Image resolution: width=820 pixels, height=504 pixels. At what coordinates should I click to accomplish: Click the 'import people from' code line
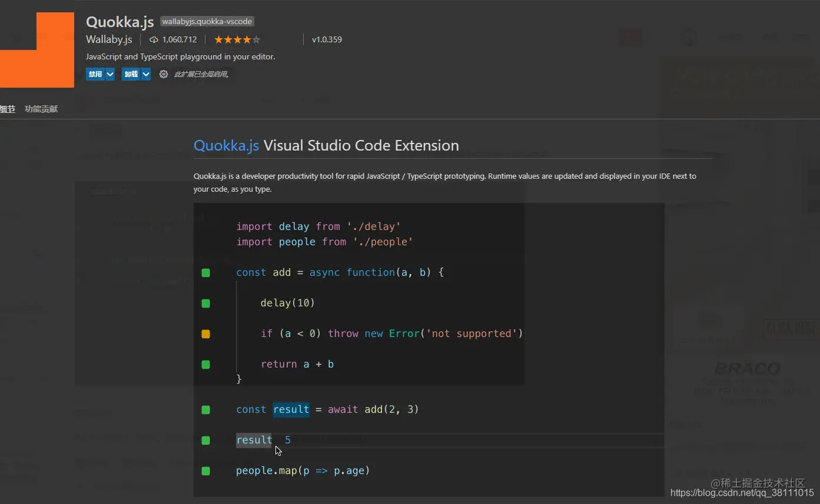pyautogui.click(x=324, y=242)
